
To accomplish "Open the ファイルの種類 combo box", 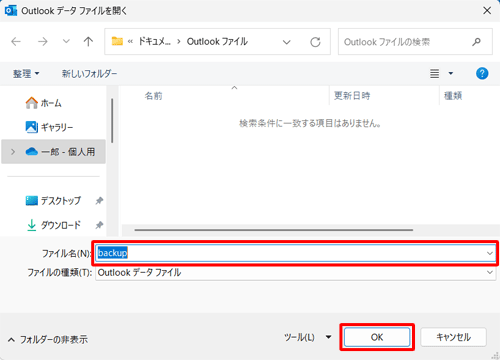I will (296, 273).
